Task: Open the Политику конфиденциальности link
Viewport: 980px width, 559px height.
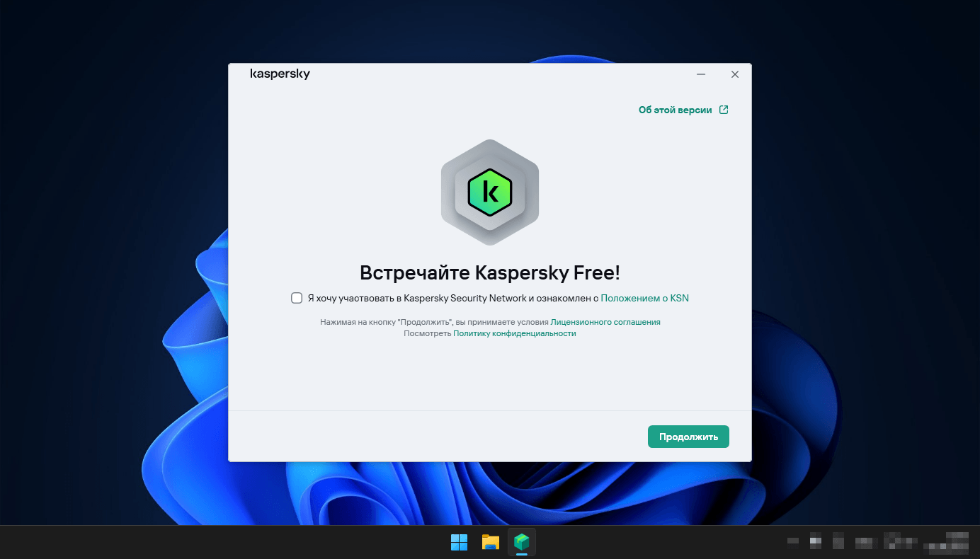Action: click(x=515, y=333)
